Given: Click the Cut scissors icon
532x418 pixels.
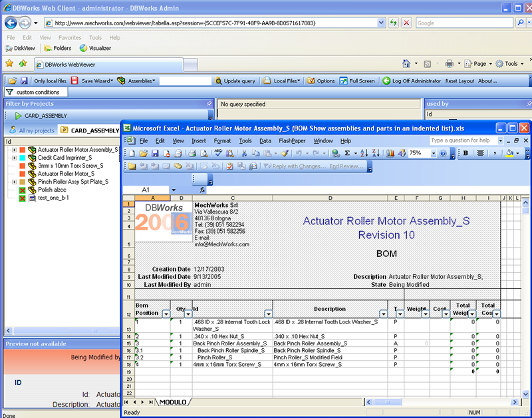Looking at the screenshot, I should click(x=243, y=154).
